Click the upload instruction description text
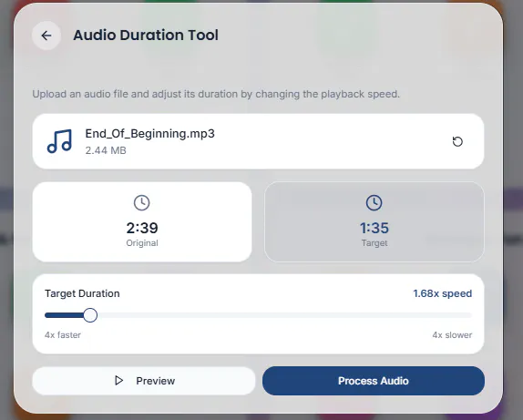 (216, 94)
